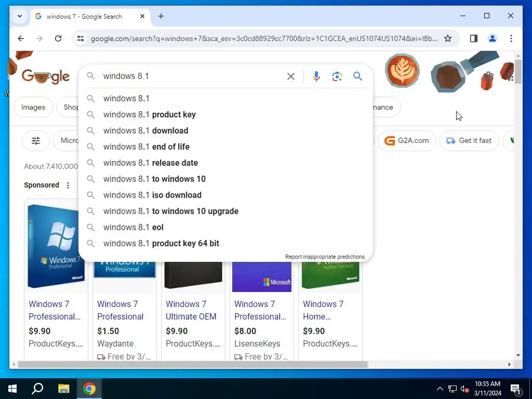Image resolution: width=532 pixels, height=399 pixels.
Task: Choose suggestion windows 8.1 eol
Action: click(225, 228)
